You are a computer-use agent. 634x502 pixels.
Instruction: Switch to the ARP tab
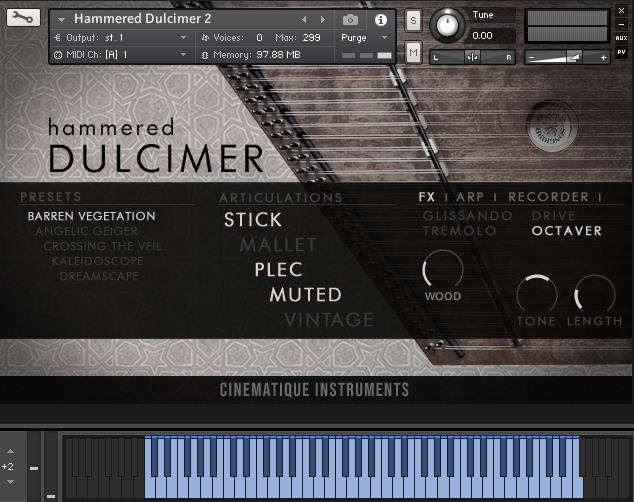click(x=470, y=197)
